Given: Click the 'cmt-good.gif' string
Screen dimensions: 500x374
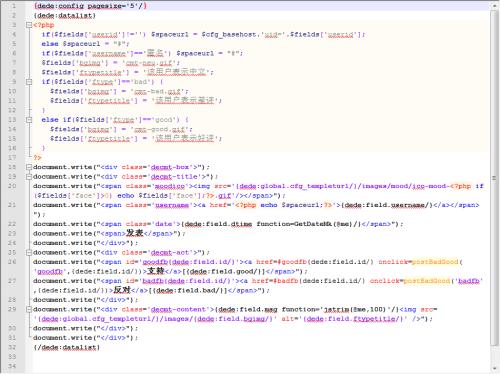Looking at the screenshot, I should coord(159,129).
